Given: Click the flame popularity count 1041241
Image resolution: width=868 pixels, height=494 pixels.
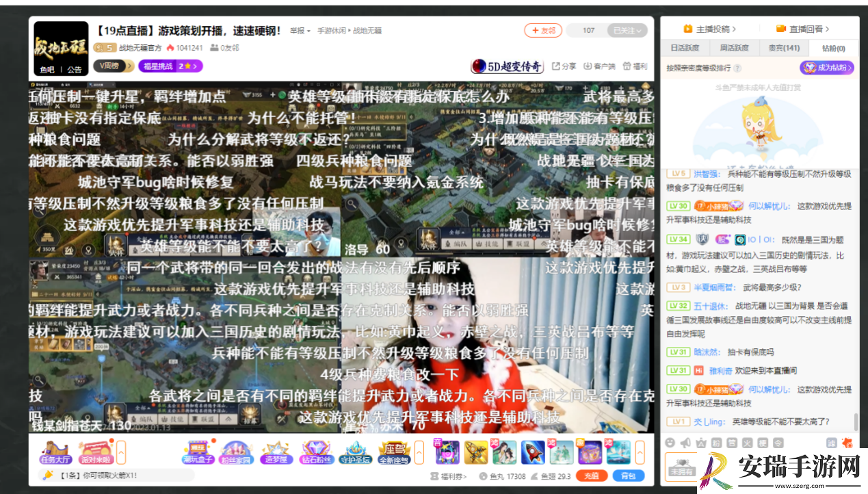Looking at the screenshot, I should click(185, 48).
